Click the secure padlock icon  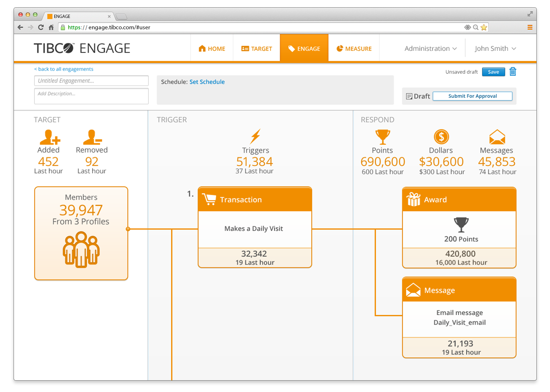tap(63, 27)
